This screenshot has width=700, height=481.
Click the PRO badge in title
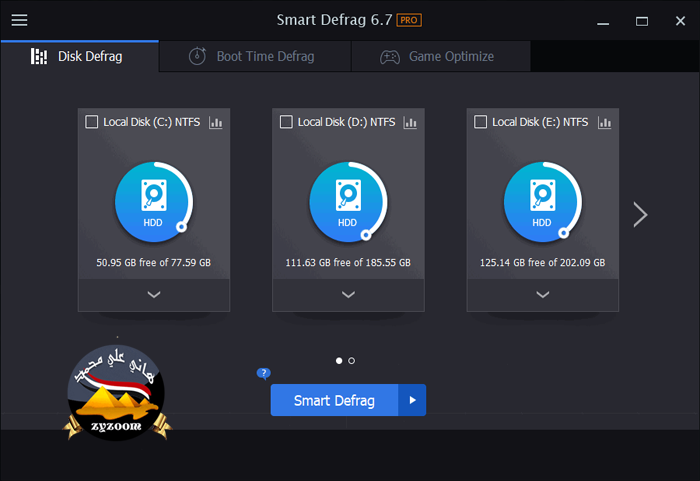(409, 20)
